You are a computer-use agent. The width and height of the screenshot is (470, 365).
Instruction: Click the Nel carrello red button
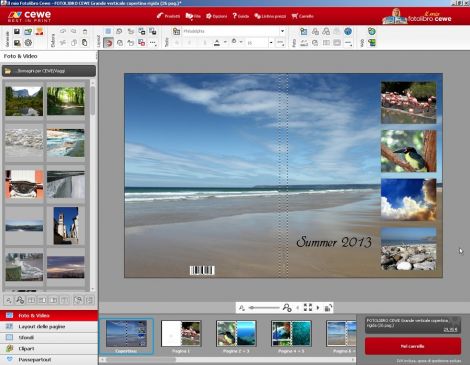tap(413, 346)
